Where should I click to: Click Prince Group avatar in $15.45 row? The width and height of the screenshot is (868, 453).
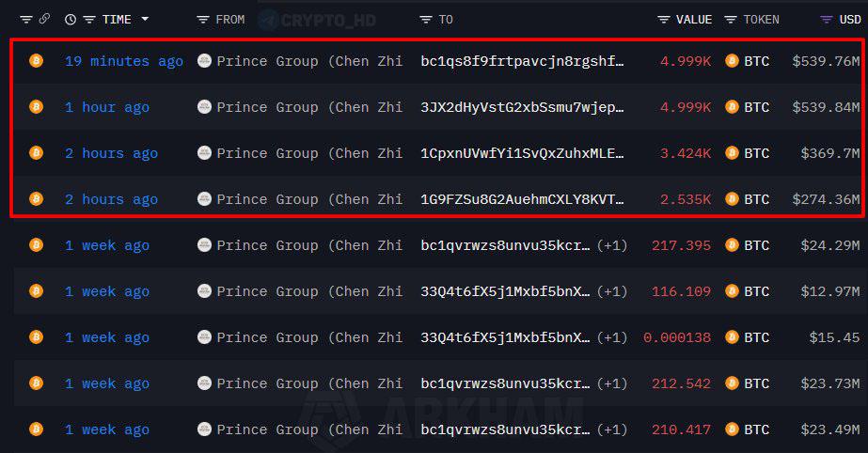pos(204,336)
